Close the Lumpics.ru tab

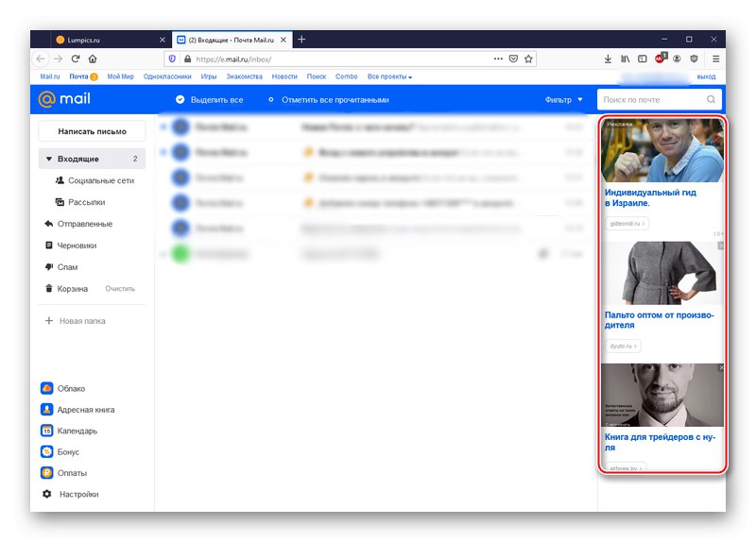(163, 40)
